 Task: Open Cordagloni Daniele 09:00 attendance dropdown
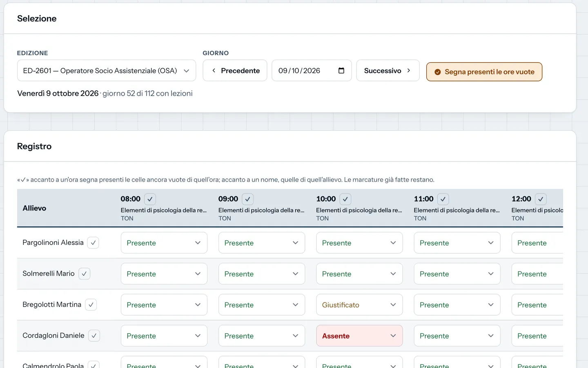[262, 336]
